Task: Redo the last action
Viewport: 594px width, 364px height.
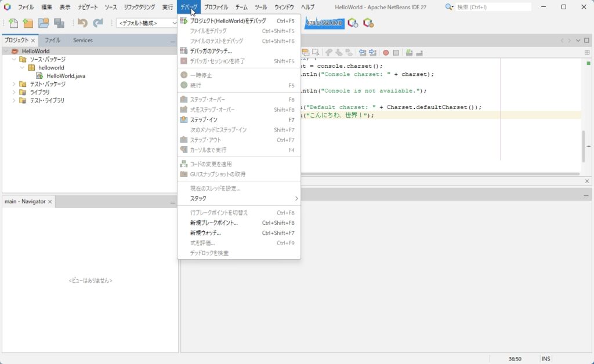Action: 97,24
